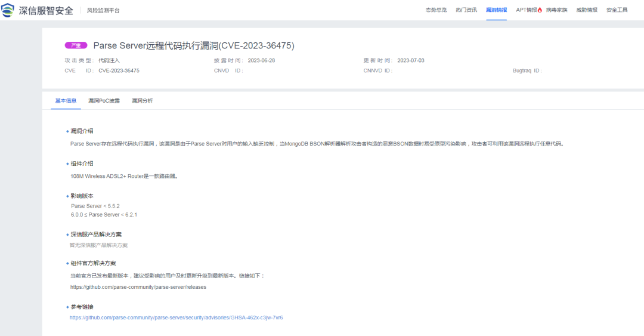This screenshot has width=644, height=336.
Task: Click the 暂无深信服产品解决方案 text
Action: click(98, 245)
